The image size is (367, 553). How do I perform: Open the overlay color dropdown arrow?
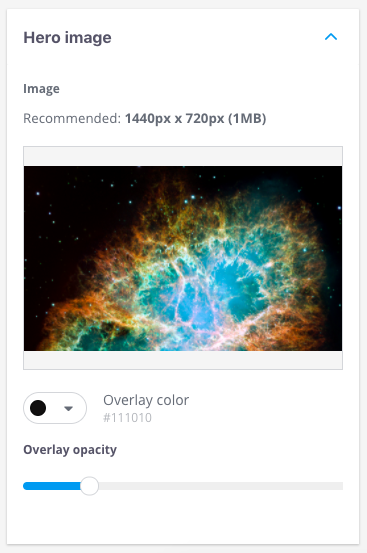click(x=68, y=408)
